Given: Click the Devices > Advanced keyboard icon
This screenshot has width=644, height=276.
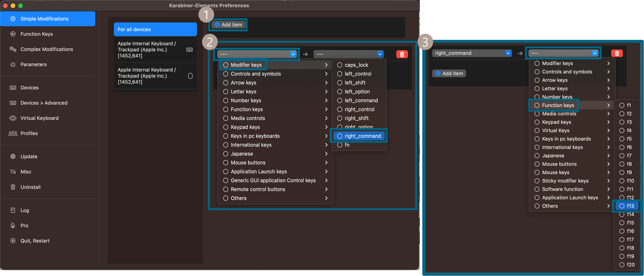Looking at the screenshot, I should 13,103.
